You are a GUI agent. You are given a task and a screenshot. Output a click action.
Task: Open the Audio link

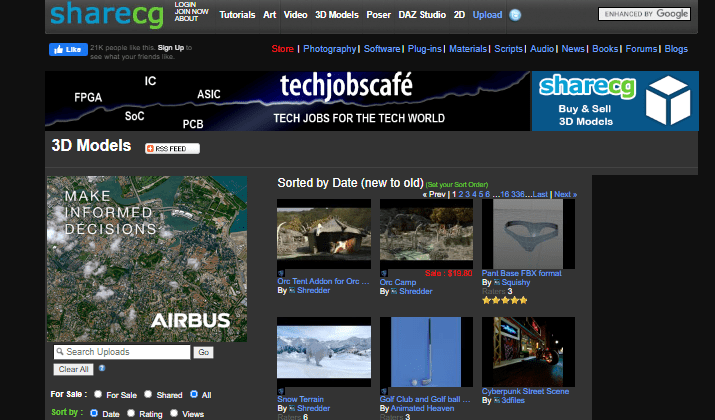click(x=542, y=49)
